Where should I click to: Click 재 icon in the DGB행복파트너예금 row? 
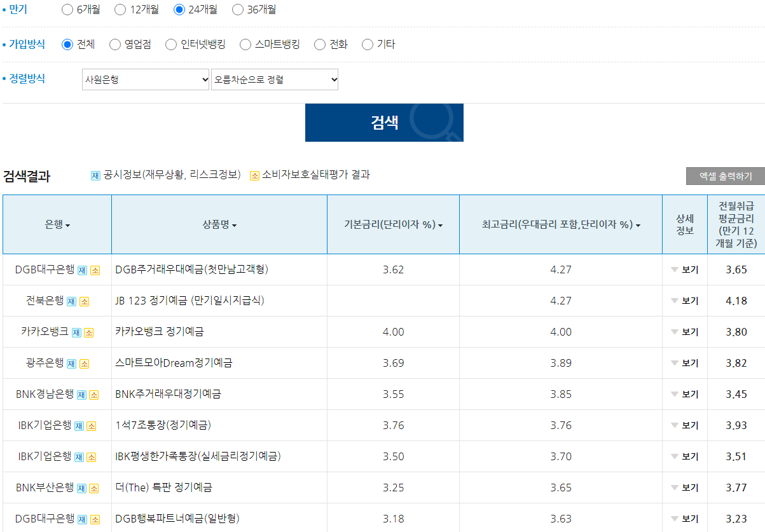pyautogui.click(x=82, y=519)
